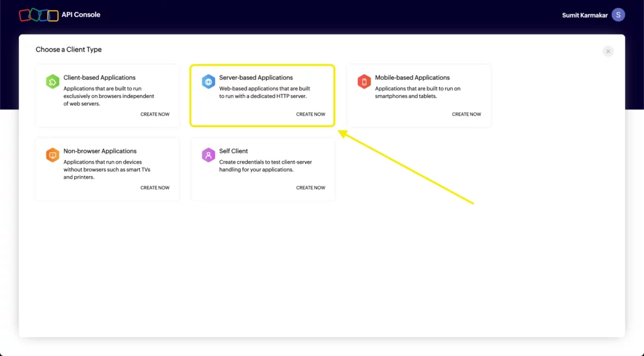Image resolution: width=644 pixels, height=356 pixels.
Task: Create now under Self Client
Action: (311, 187)
